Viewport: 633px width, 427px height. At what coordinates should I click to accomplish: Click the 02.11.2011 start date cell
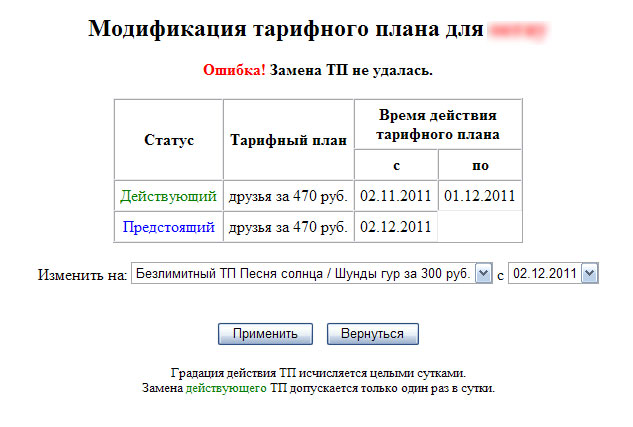click(x=396, y=196)
